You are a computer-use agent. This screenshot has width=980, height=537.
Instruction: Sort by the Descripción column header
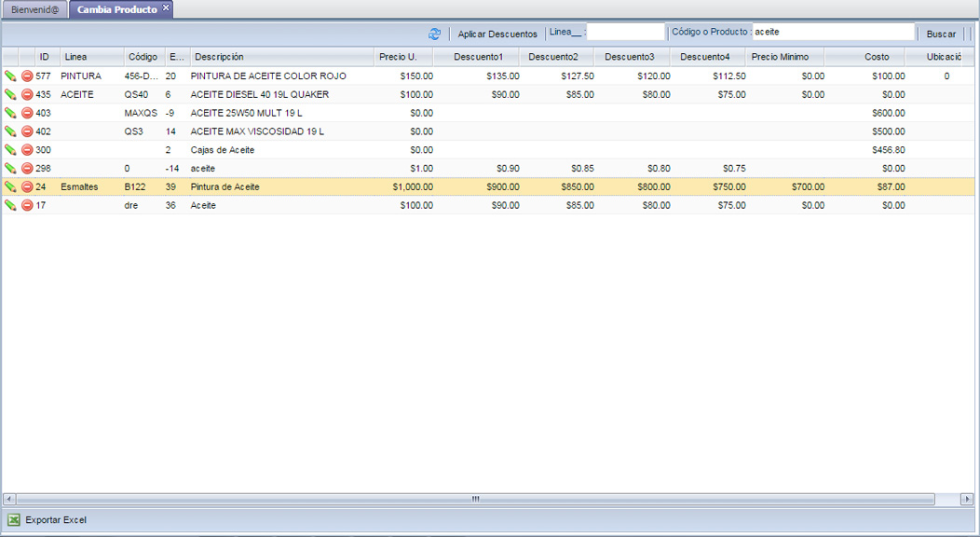pos(219,57)
